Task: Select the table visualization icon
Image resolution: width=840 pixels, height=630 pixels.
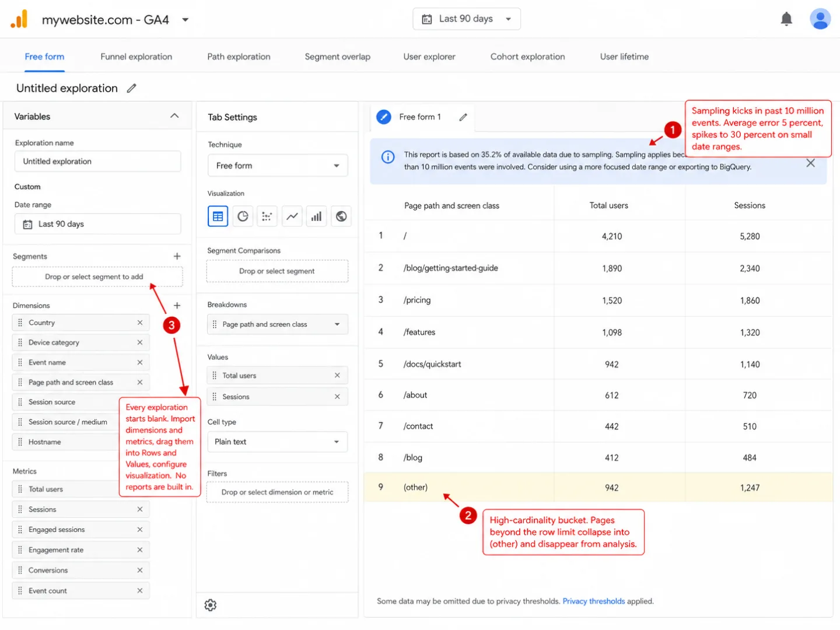Action: coord(218,216)
